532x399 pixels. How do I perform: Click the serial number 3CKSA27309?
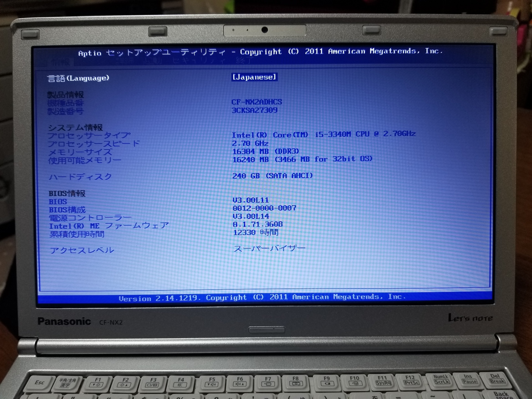254,110
